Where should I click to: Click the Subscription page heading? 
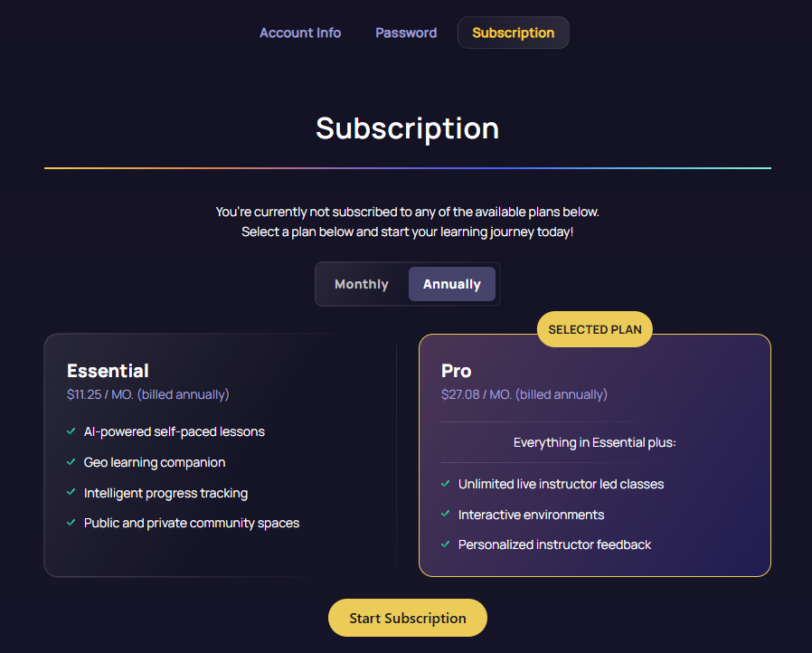407,128
